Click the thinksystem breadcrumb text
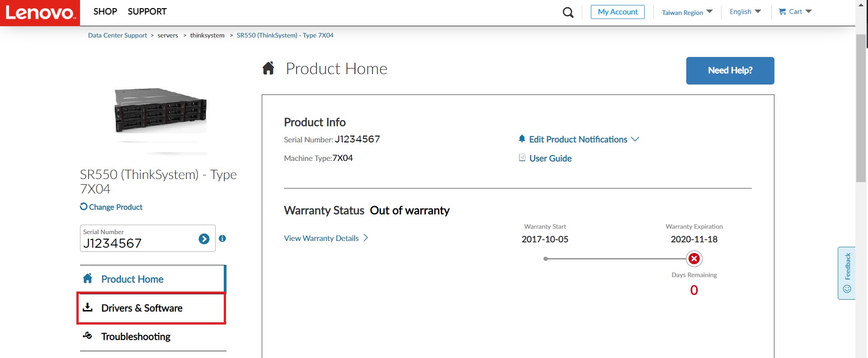868x358 pixels. (x=207, y=35)
